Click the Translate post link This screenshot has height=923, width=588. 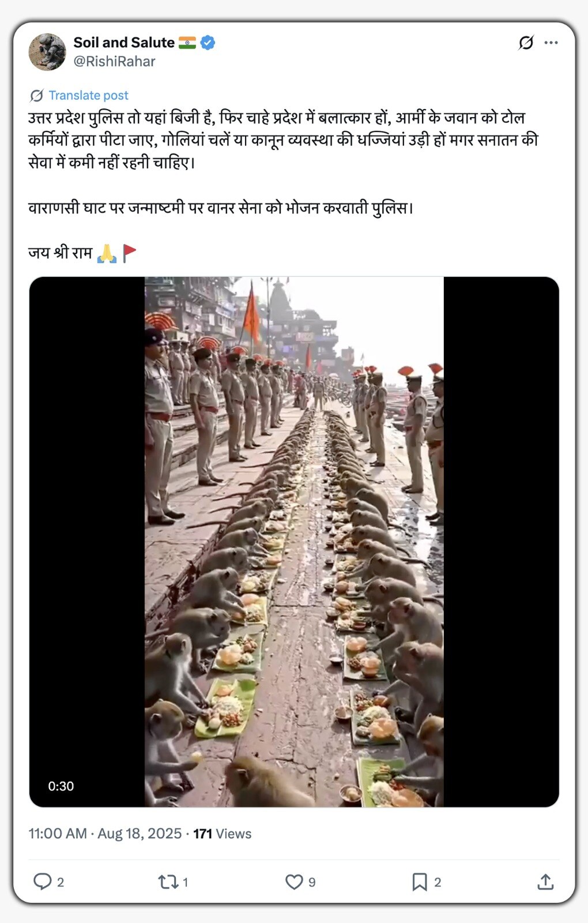88,95
